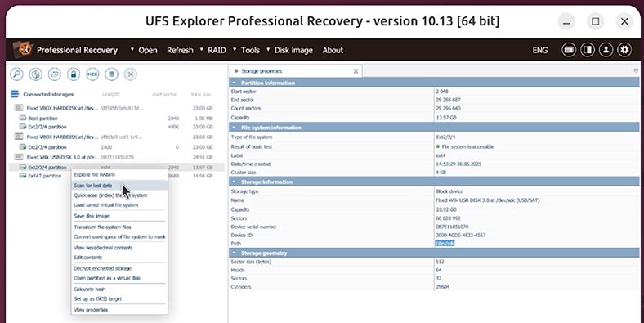The height and width of the screenshot is (323, 644).
Task: Click the Device serial number 087E11851070 value
Action: (452, 227)
